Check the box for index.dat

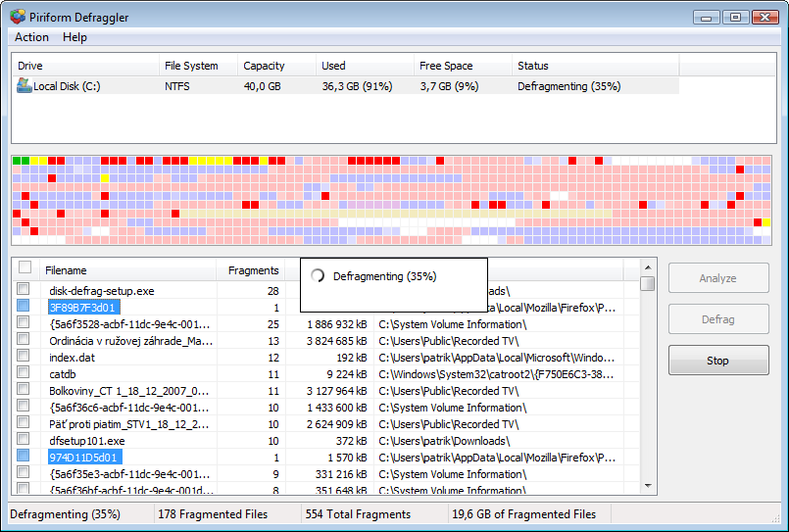(24, 356)
